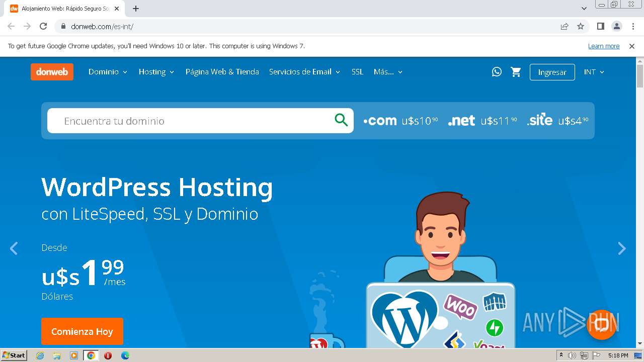Open WhatsApp contact icon
The width and height of the screenshot is (644, 362).
point(497,72)
